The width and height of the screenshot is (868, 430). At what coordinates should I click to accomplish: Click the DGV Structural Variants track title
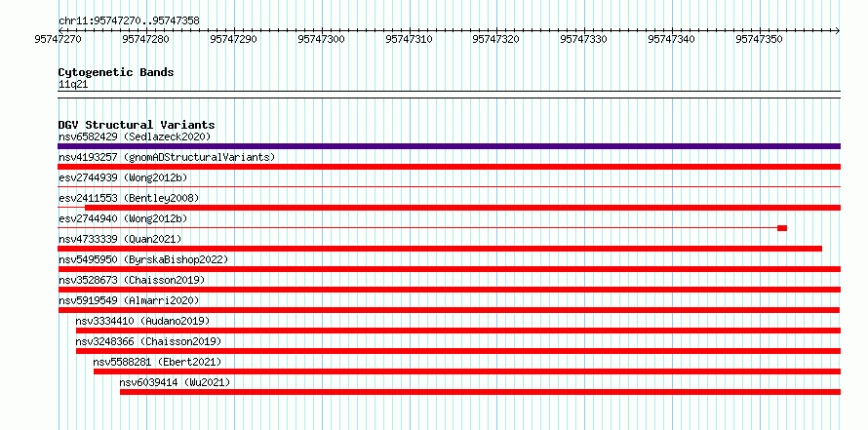point(137,125)
